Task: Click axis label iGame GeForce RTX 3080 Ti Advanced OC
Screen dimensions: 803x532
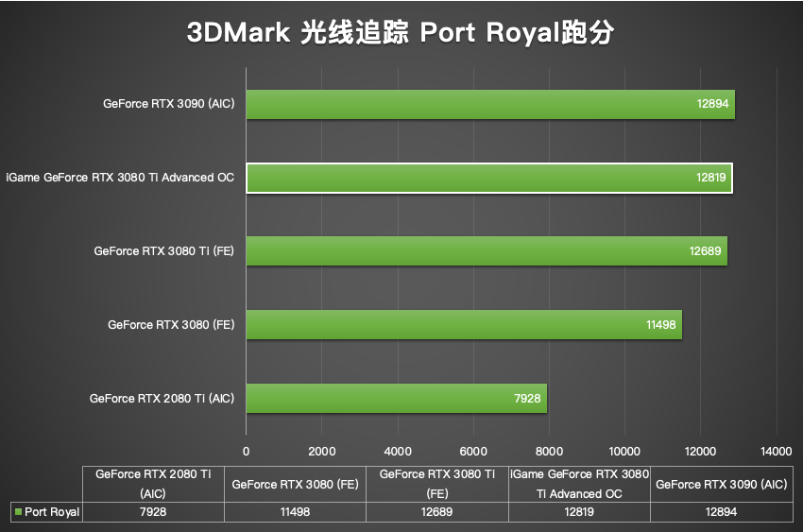Action: pyautogui.click(x=120, y=178)
